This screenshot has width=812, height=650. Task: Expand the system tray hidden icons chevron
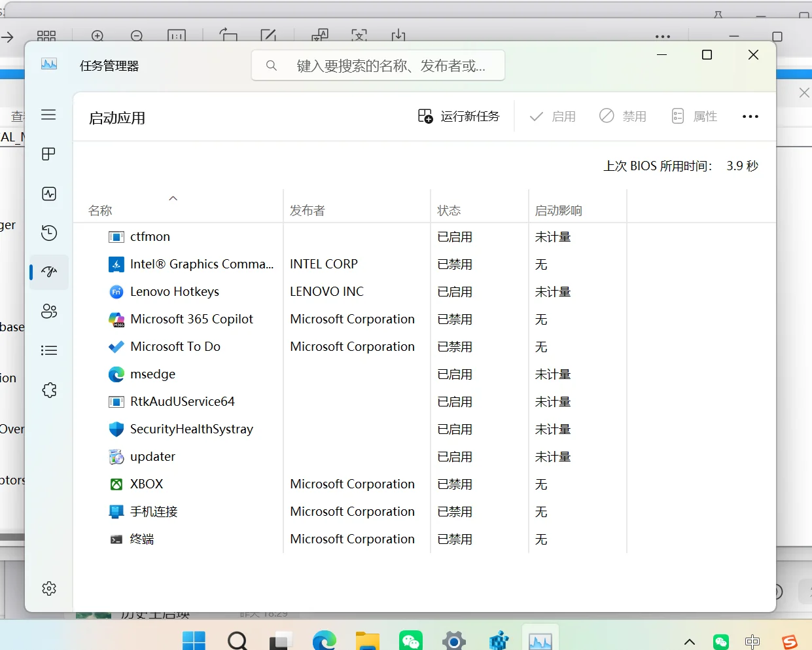(690, 642)
